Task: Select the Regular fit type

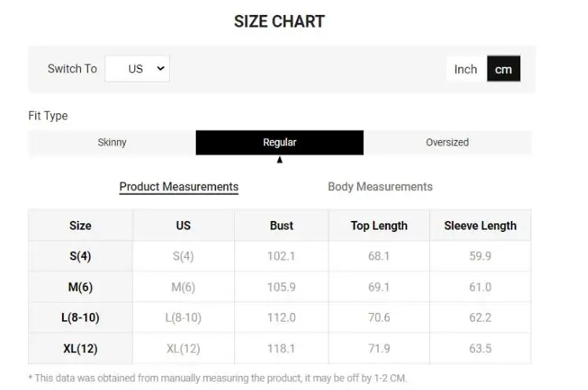Action: pyautogui.click(x=279, y=142)
